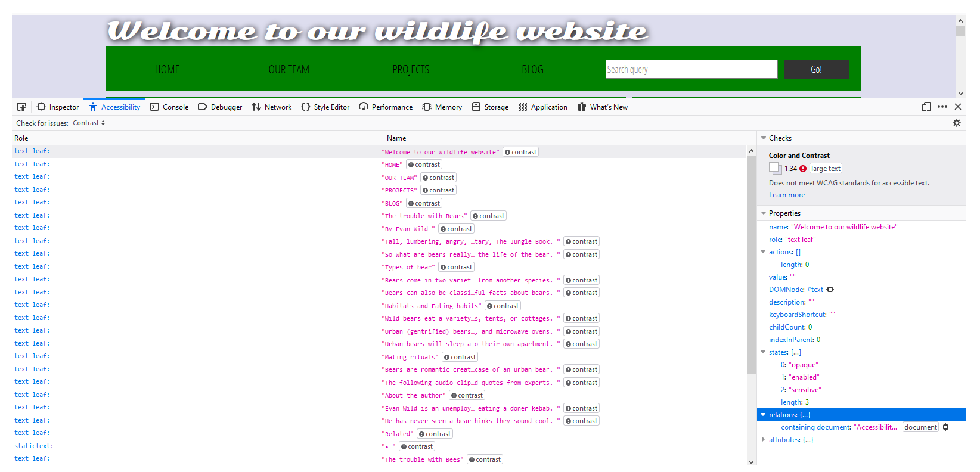Click the Go! search button
This screenshot has width=980, height=472.
pyautogui.click(x=816, y=69)
